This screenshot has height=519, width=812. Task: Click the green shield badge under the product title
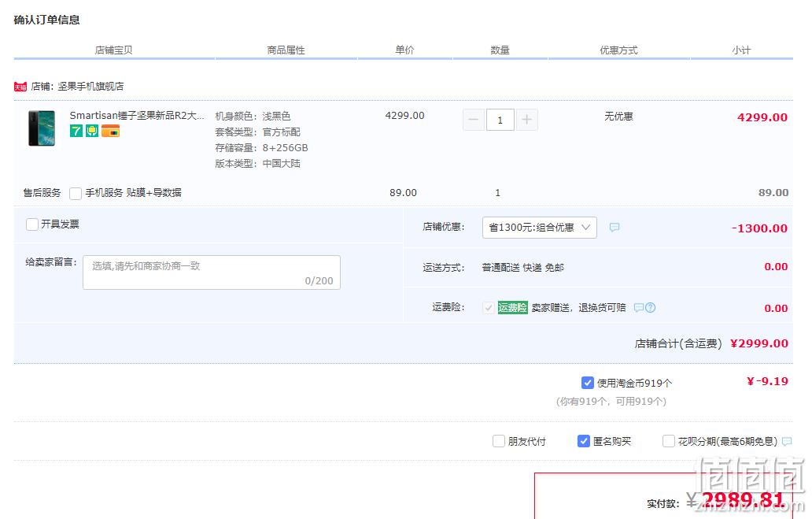(91, 132)
